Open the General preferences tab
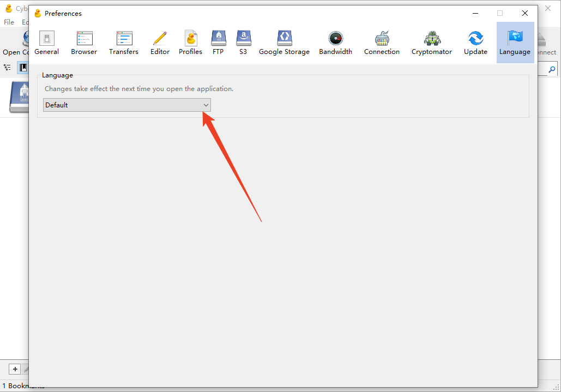The height and width of the screenshot is (392, 561). (x=46, y=43)
